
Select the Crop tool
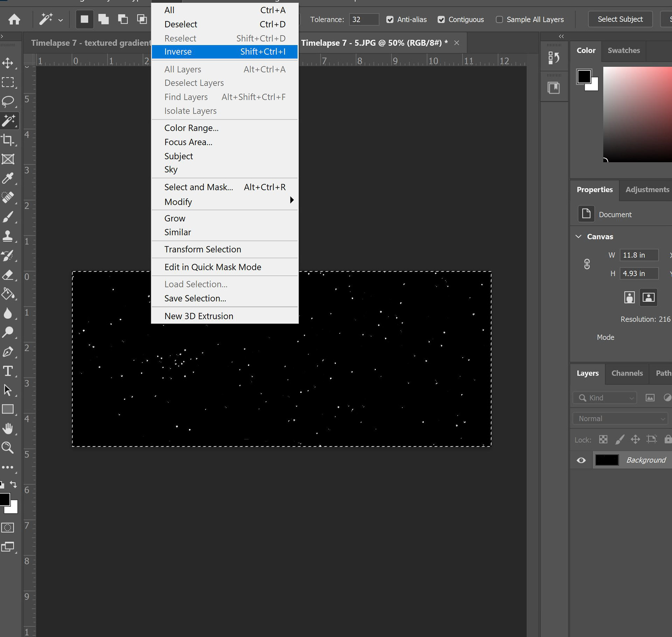point(8,140)
